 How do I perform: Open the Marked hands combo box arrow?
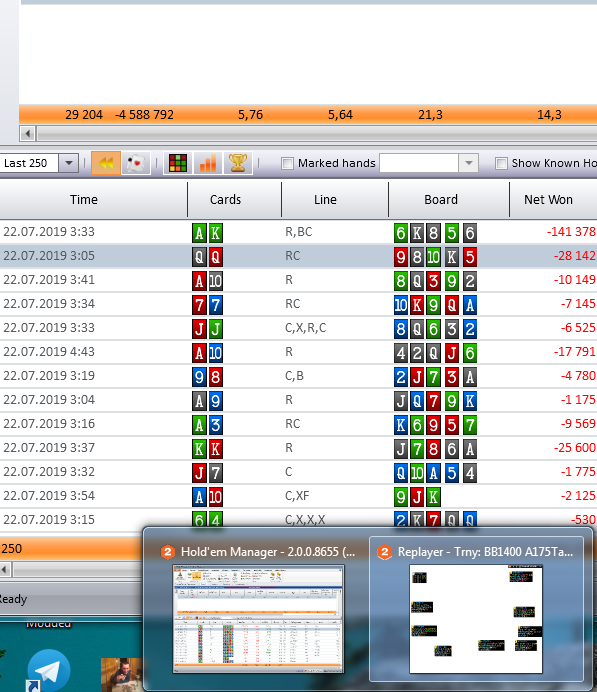[x=469, y=163]
